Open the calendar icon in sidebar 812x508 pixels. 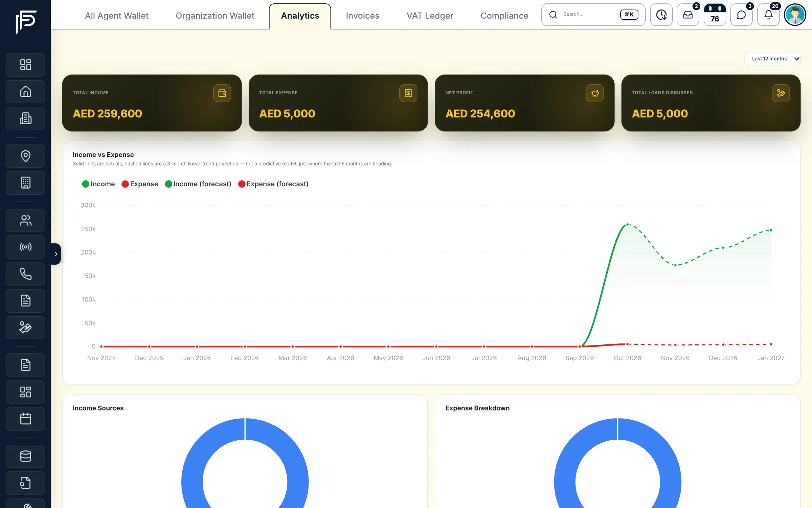coord(25,419)
